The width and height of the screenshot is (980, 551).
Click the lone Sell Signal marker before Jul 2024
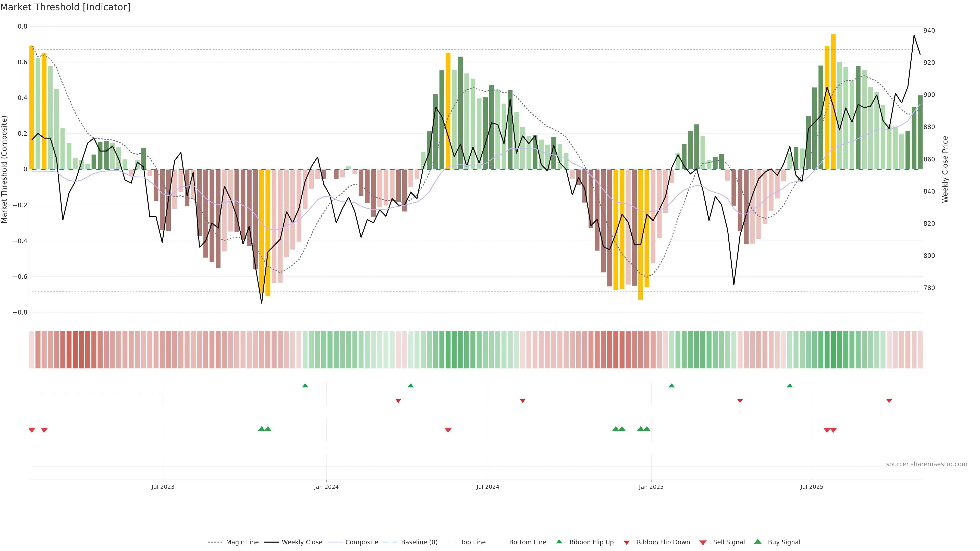(448, 430)
